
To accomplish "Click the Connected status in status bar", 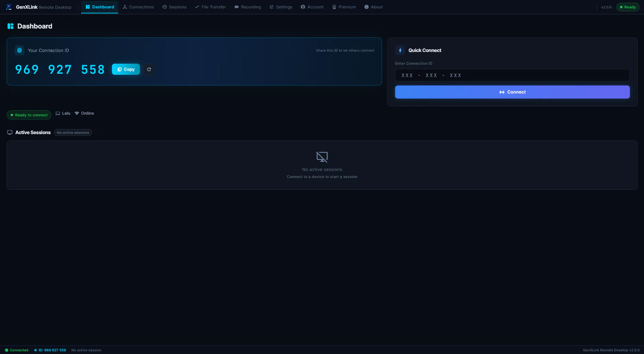I will pyautogui.click(x=17, y=350).
